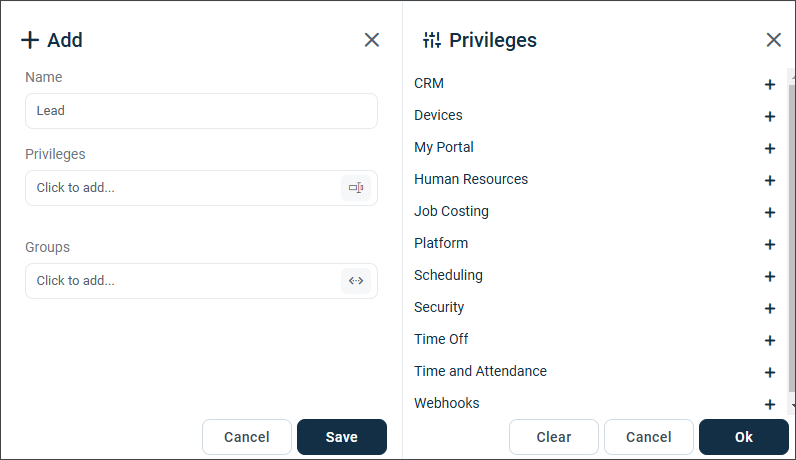Open the Groups picker arrows icon
This screenshot has height=460, width=796.
click(356, 281)
